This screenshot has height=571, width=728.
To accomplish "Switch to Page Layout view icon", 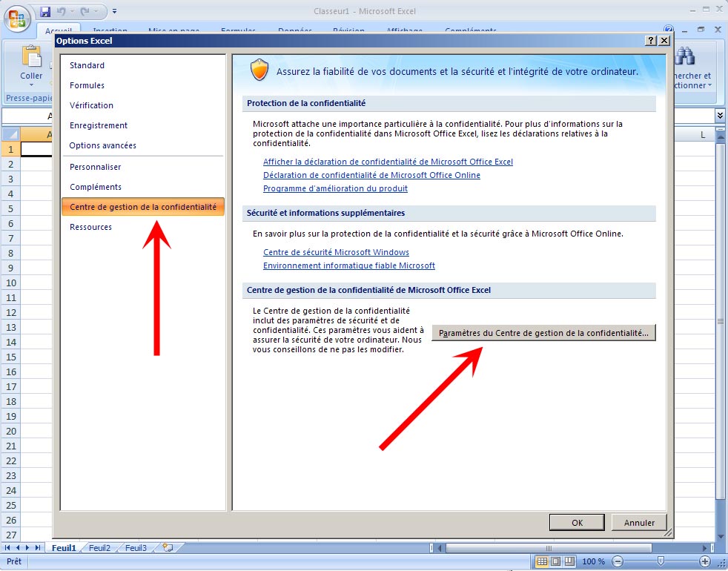I will coord(555,561).
